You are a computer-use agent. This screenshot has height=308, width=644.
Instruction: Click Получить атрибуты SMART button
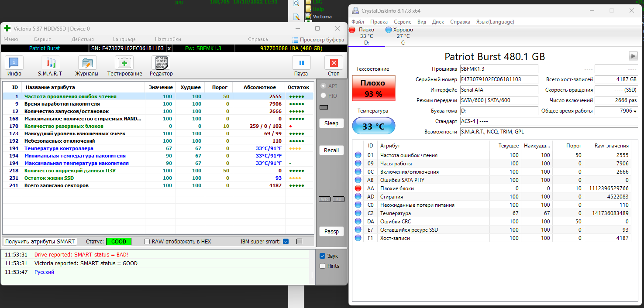40,242
